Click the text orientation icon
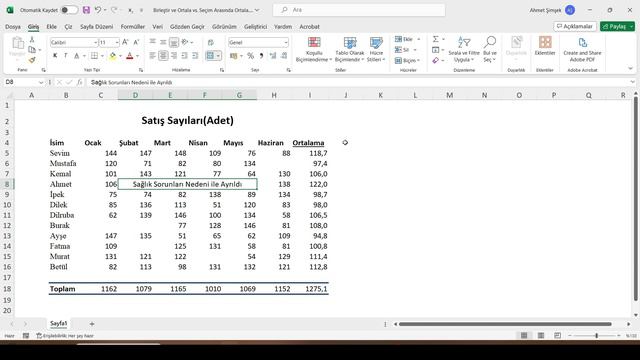 pos(185,42)
